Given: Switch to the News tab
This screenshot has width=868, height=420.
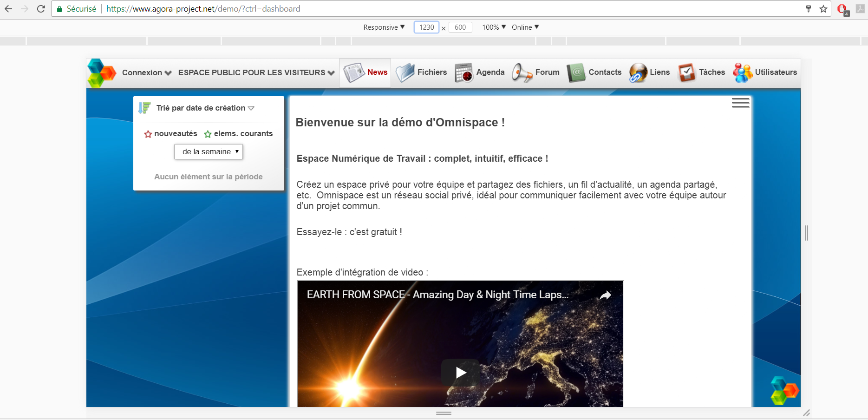Looking at the screenshot, I should click(x=365, y=72).
